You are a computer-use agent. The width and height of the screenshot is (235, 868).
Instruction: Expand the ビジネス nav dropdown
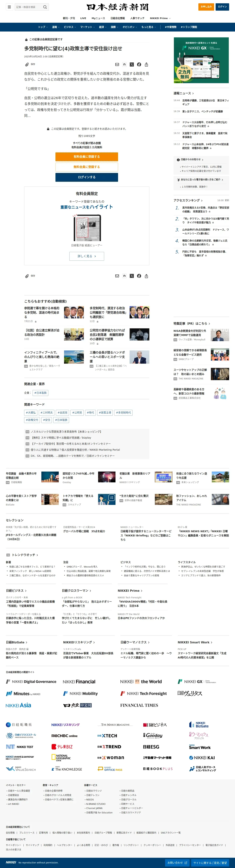point(70,27)
